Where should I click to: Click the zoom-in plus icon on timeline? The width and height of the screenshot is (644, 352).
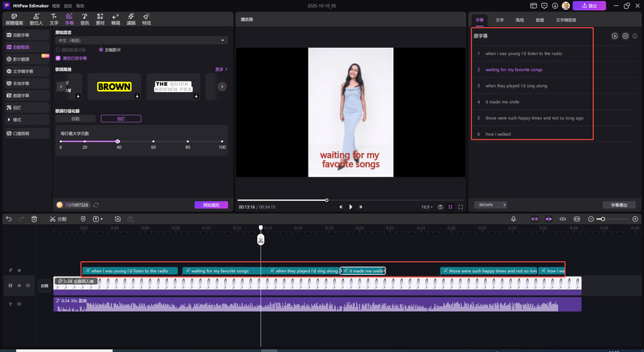click(x=635, y=219)
